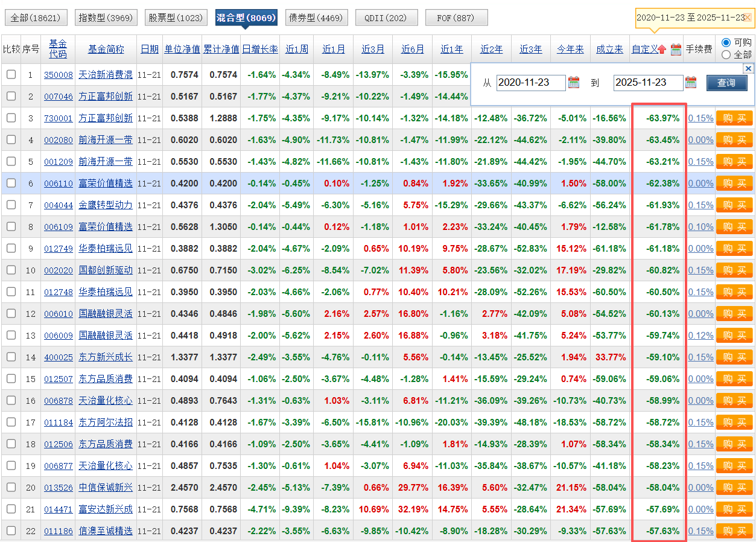Screen dimensions: 756x542
Task: Check the compare box for fund 350008
Action: (11, 75)
